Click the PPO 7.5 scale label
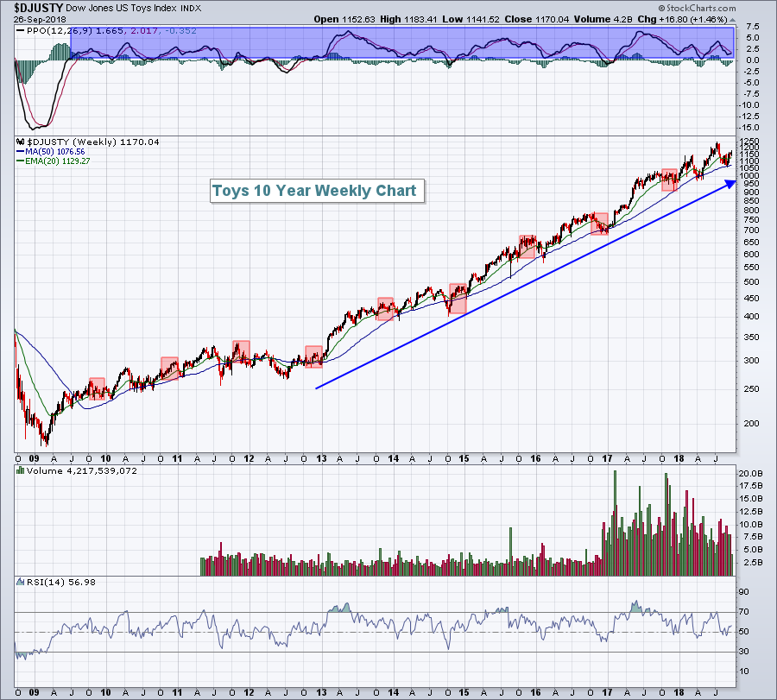This screenshot has height=700, width=777. click(x=752, y=27)
